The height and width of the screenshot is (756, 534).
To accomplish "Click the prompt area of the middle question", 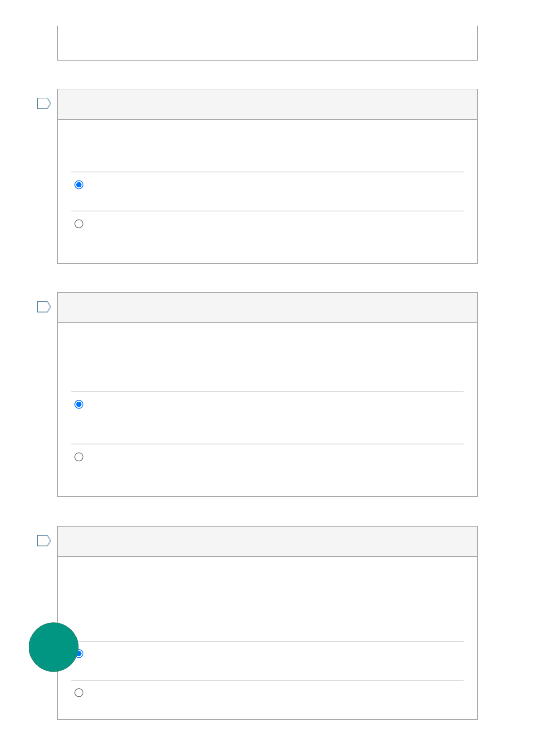I will point(267,357).
